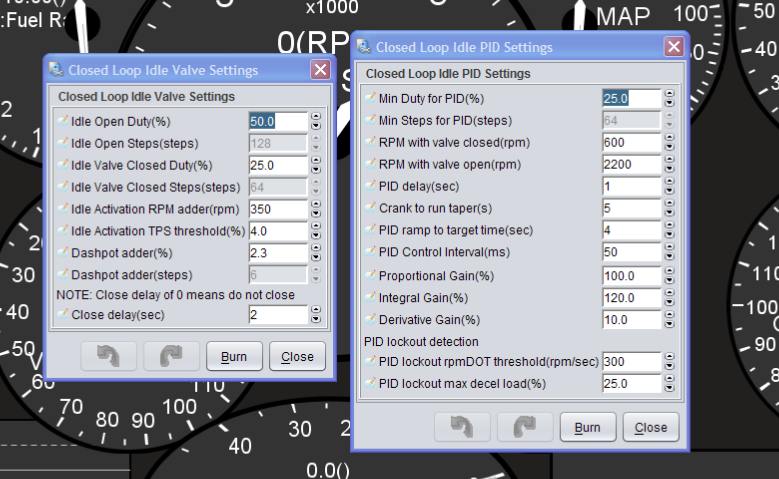Click the spinner of Proportional Gain(%)
The image size is (779, 479).
[x=669, y=275]
